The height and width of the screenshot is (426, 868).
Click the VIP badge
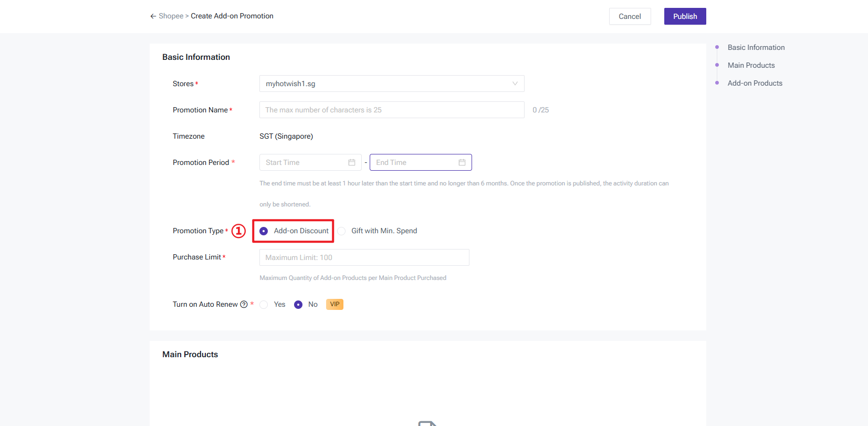tap(334, 305)
